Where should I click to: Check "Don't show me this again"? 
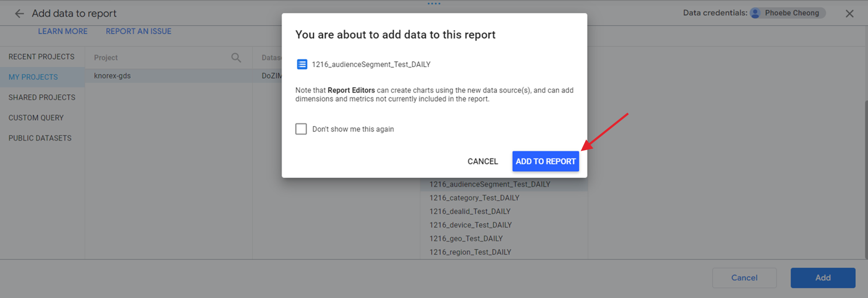[x=301, y=129]
